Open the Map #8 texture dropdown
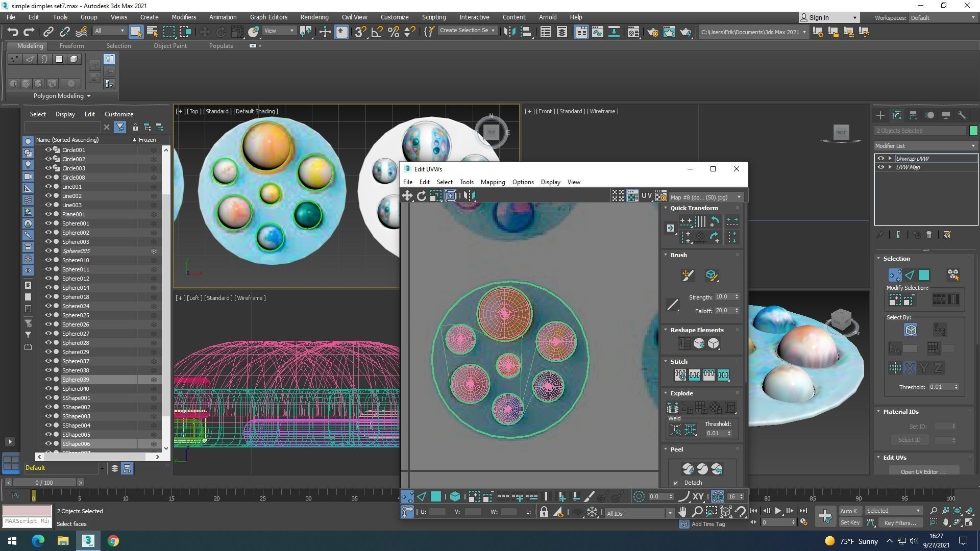 pyautogui.click(x=739, y=197)
